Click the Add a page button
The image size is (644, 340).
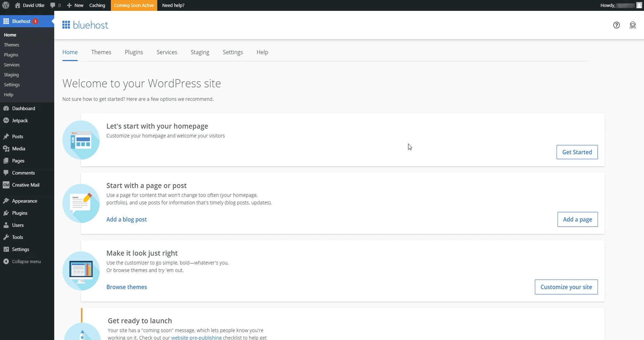(x=578, y=219)
